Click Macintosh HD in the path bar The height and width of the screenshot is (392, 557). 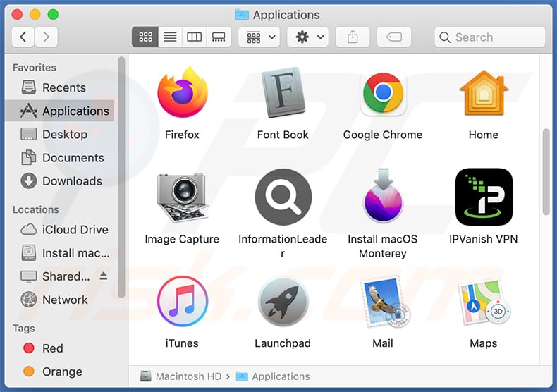(181, 376)
